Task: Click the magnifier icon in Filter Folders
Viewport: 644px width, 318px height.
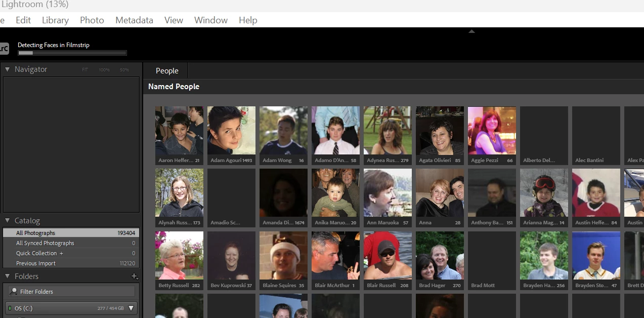Action: coord(14,292)
